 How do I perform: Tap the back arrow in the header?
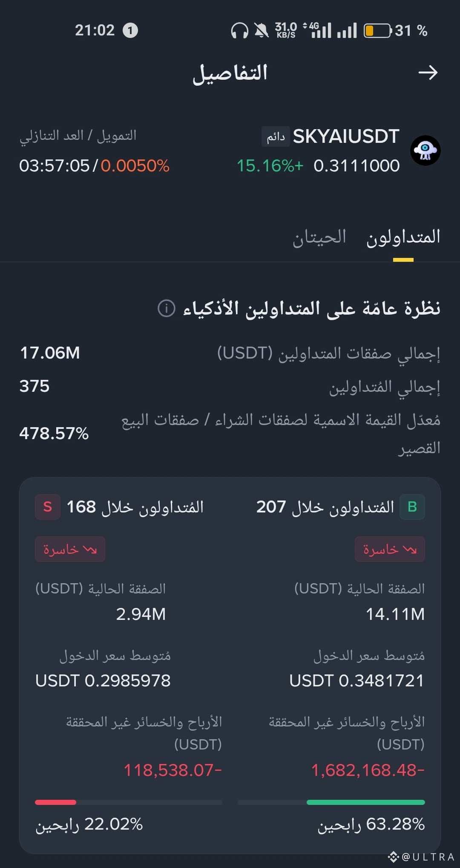pos(428,72)
